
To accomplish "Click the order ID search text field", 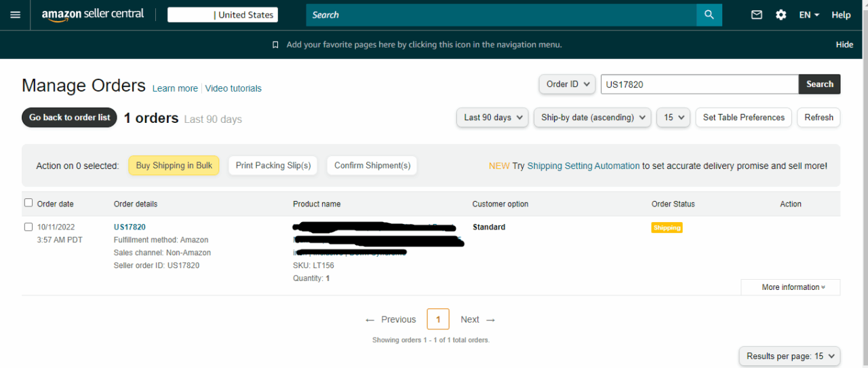I will pyautogui.click(x=699, y=84).
